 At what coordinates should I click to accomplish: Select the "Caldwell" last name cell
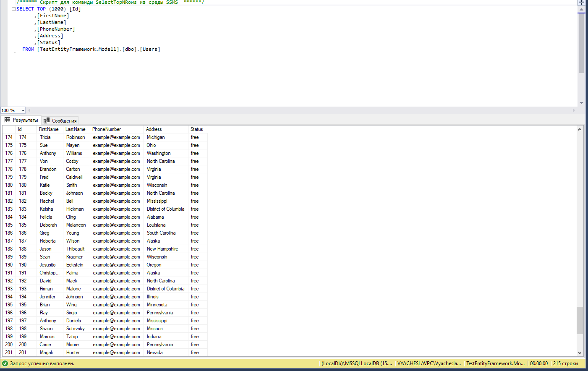pos(76,177)
